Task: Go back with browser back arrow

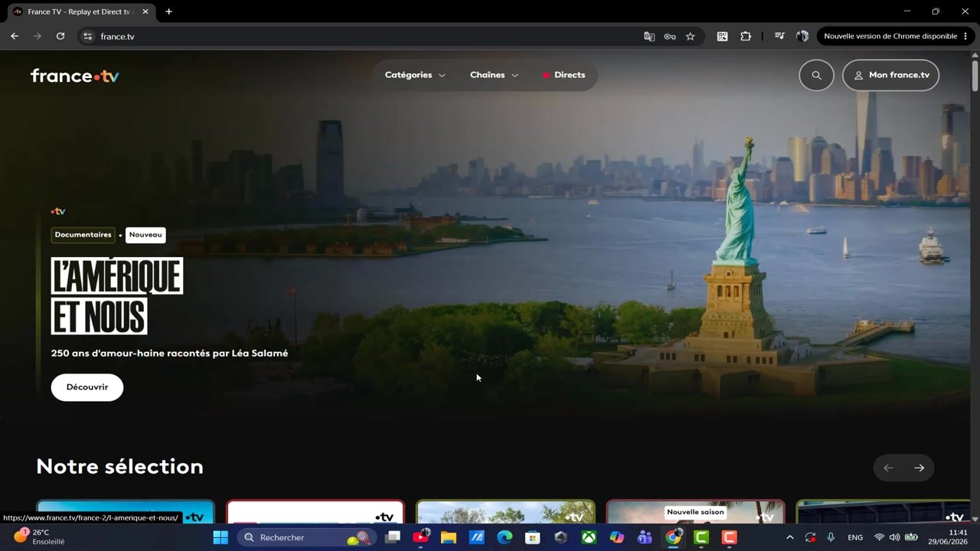Action: click(x=15, y=36)
